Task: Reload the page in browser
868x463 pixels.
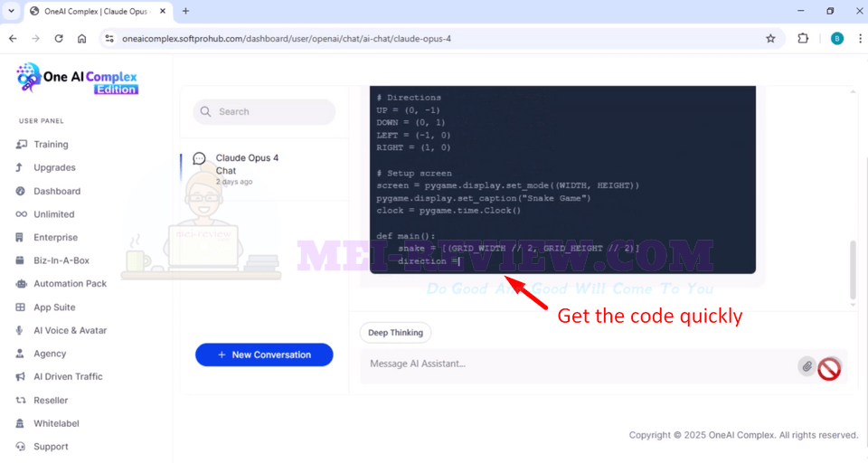Action: pos(59,39)
